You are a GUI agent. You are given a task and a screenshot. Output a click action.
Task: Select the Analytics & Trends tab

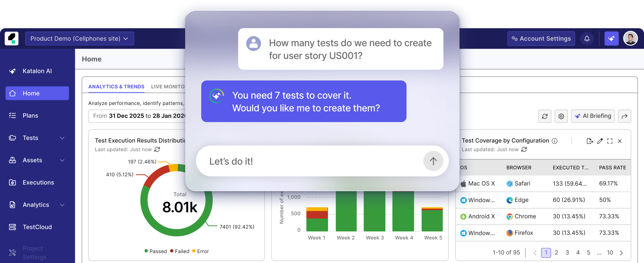click(x=116, y=87)
